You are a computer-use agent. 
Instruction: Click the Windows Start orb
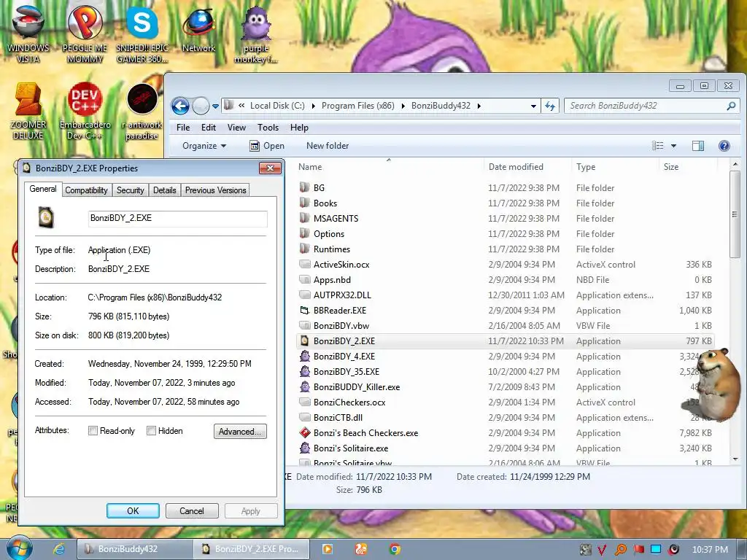20,548
